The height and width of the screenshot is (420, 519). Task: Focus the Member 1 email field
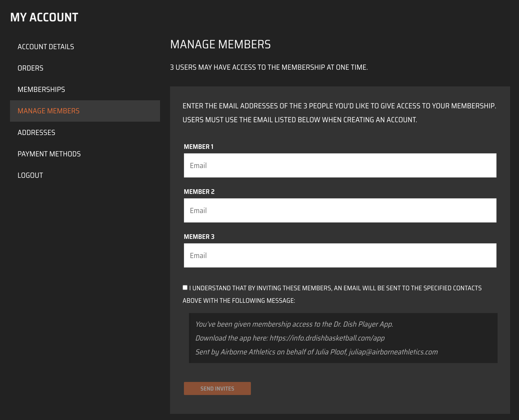coord(340,166)
